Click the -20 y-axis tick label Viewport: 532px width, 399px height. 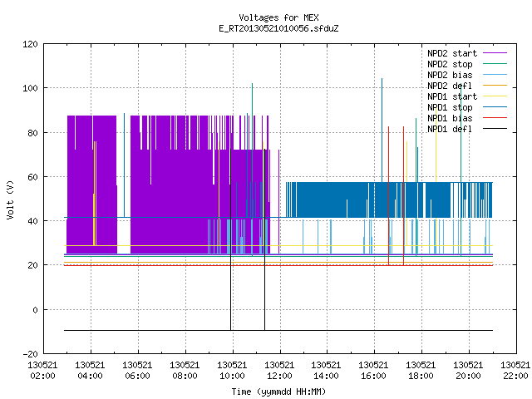(x=30, y=354)
